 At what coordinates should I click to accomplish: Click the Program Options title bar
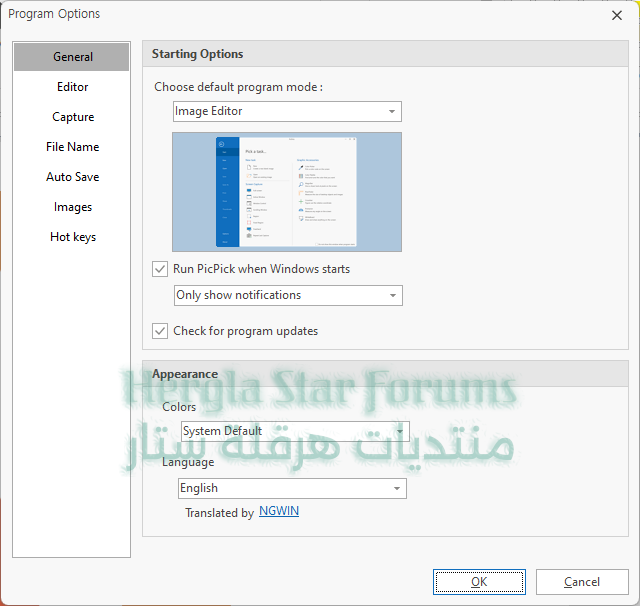tap(300, 15)
